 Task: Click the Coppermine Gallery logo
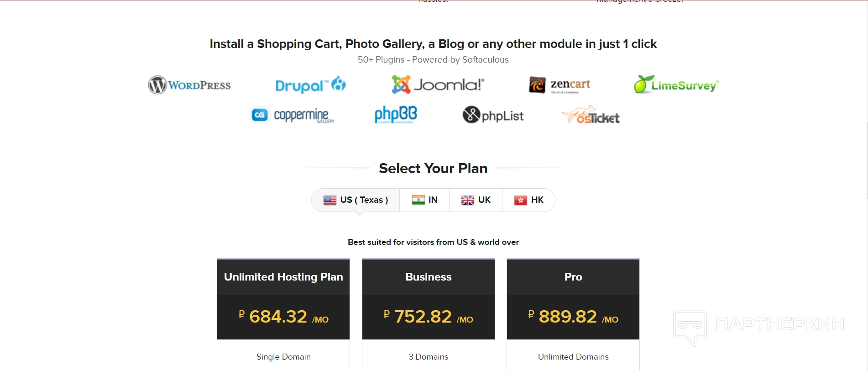tap(293, 115)
